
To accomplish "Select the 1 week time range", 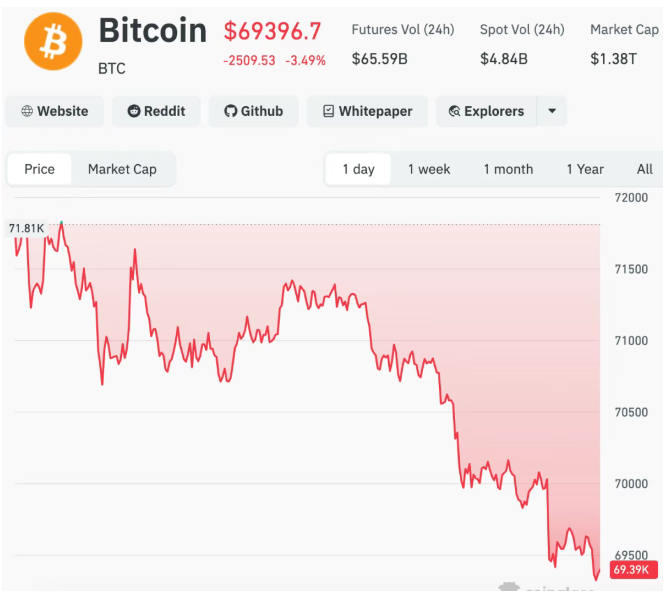I will [x=429, y=169].
